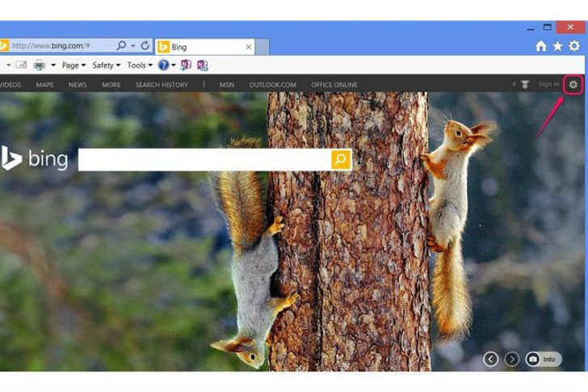Open Internet Explorer tools gear icon
The height and width of the screenshot is (392, 588).
574,46
